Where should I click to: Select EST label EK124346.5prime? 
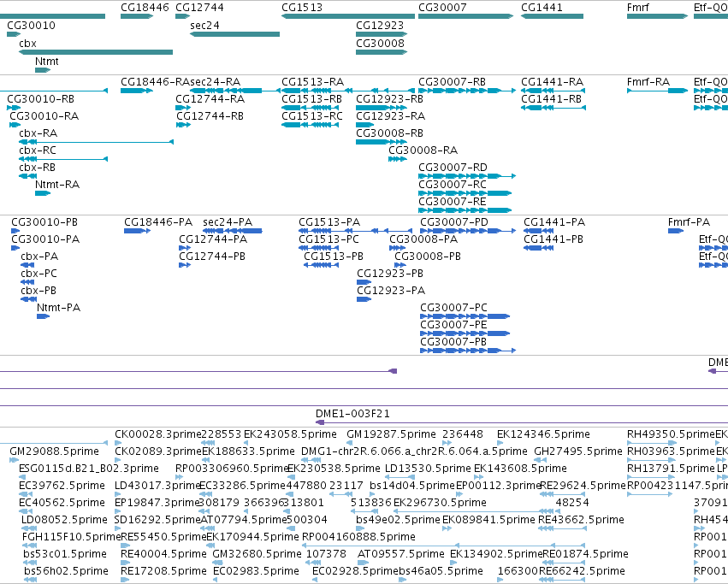tap(543, 434)
